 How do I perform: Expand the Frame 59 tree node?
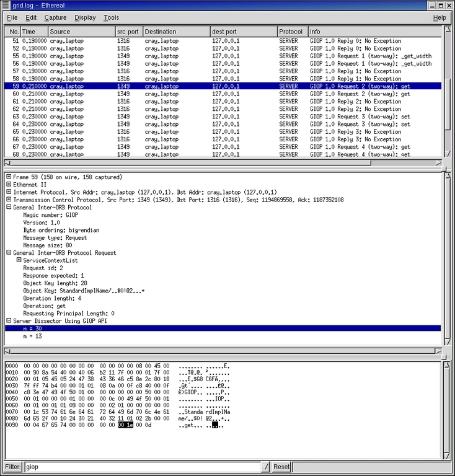(9, 177)
